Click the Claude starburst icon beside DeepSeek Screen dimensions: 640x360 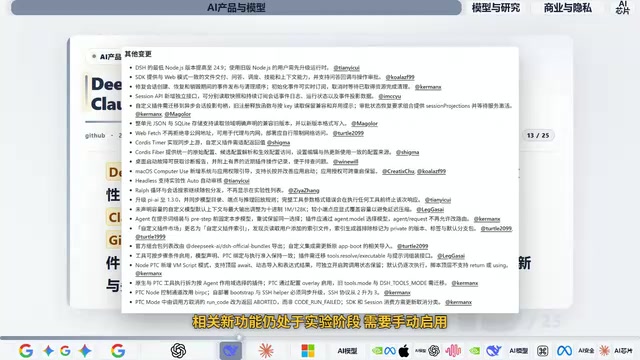(266, 350)
